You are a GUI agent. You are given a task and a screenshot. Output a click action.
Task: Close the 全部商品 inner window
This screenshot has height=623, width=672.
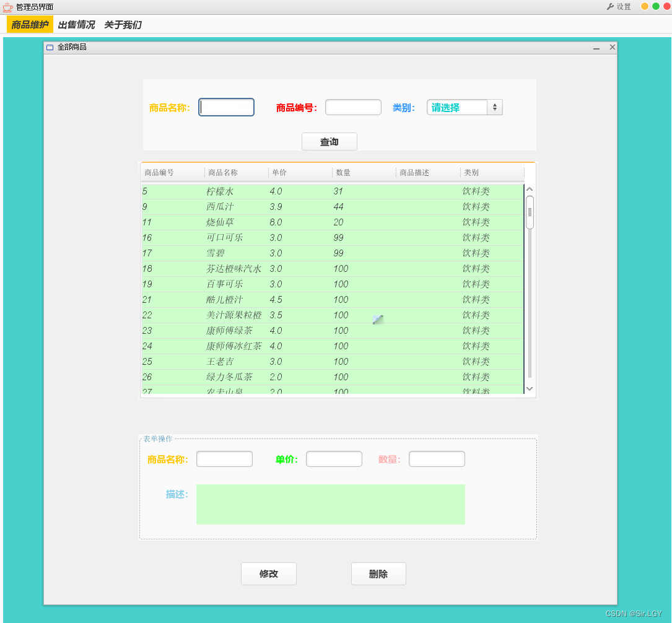tap(613, 47)
